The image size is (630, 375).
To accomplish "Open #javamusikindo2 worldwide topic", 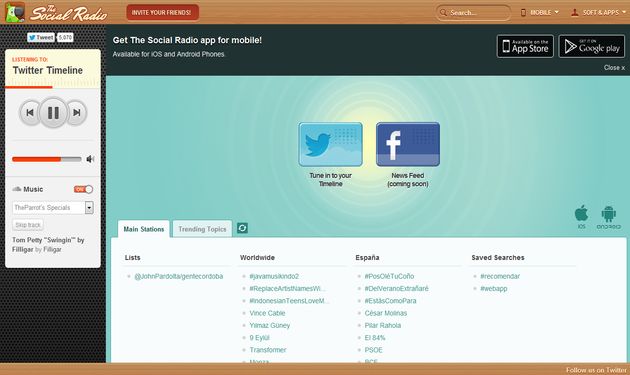I will [x=274, y=276].
